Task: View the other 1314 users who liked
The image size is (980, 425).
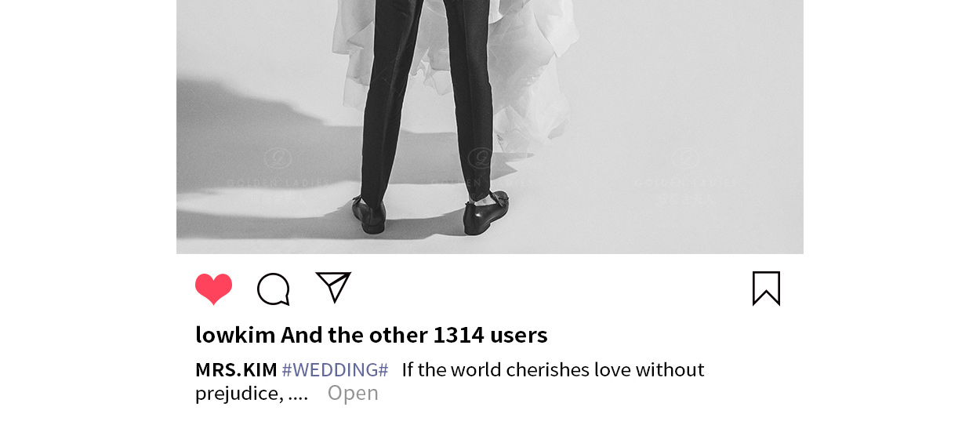Action: [x=414, y=336]
